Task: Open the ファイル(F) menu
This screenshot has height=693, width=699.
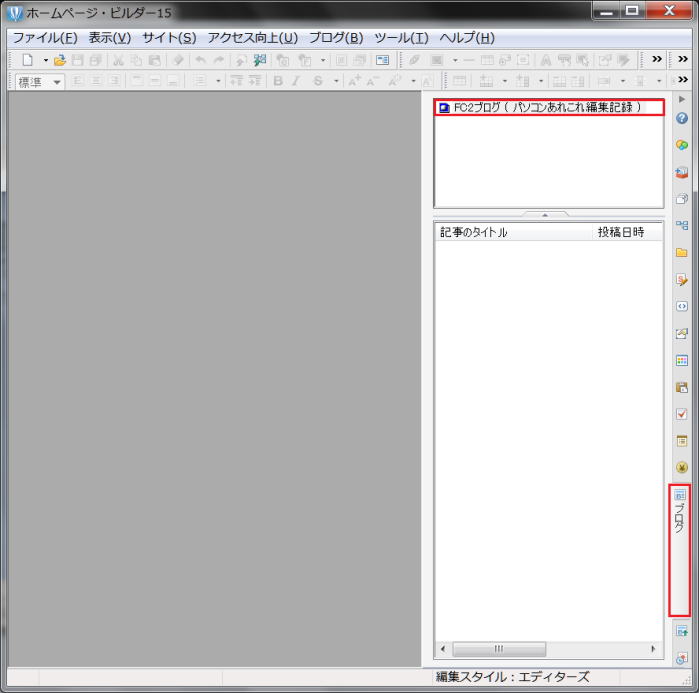Action: click(45, 38)
